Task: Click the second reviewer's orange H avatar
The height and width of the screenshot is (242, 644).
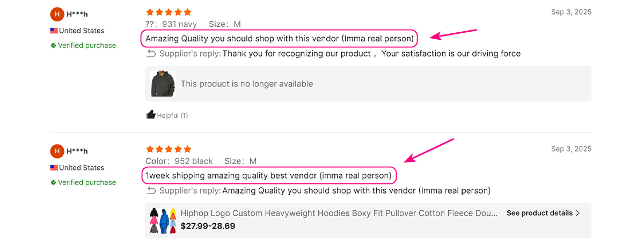Action: 57,151
